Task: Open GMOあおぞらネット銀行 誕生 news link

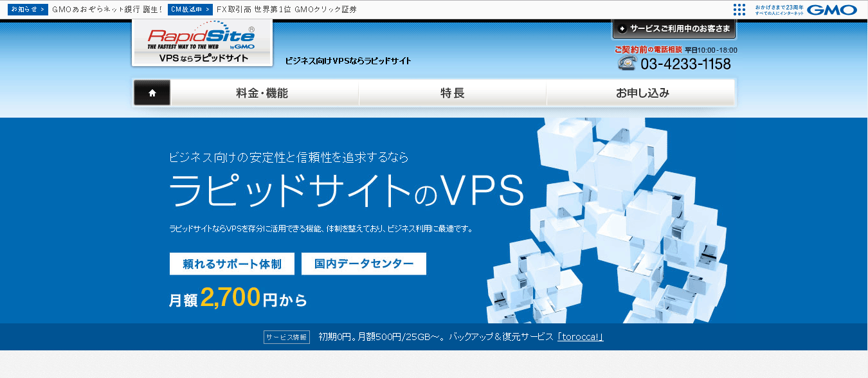Action: 107,10
